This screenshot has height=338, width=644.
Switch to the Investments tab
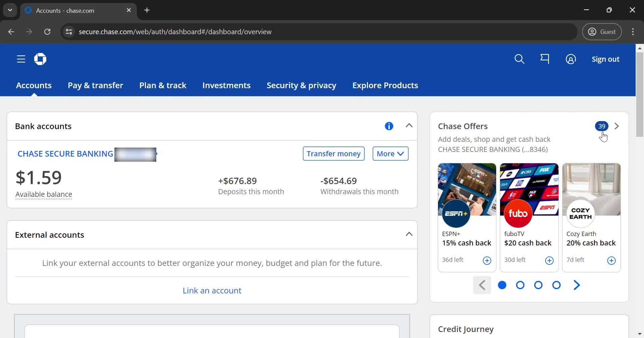tap(226, 86)
